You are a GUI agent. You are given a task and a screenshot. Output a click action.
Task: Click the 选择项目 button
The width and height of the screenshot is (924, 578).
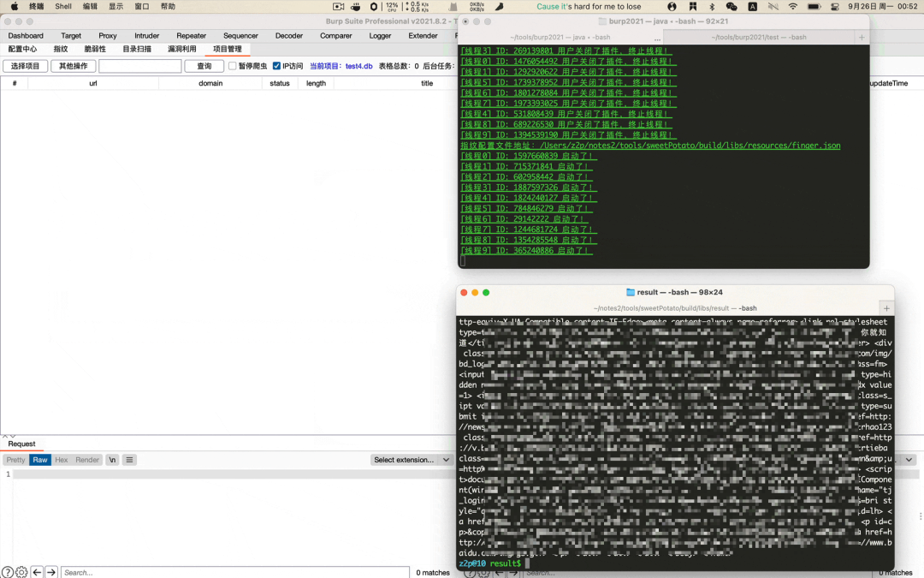26,66
